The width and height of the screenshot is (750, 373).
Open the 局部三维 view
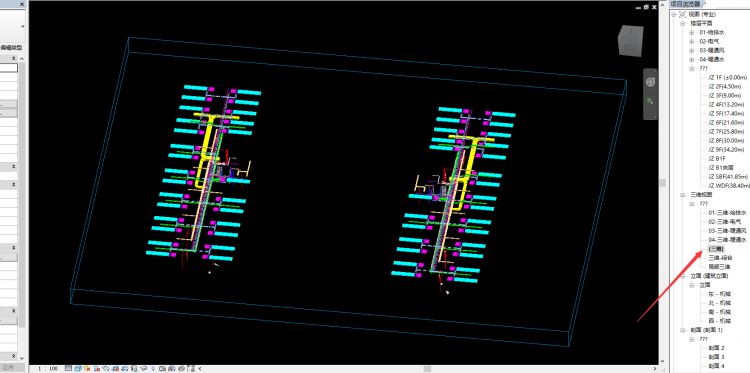tap(719, 267)
